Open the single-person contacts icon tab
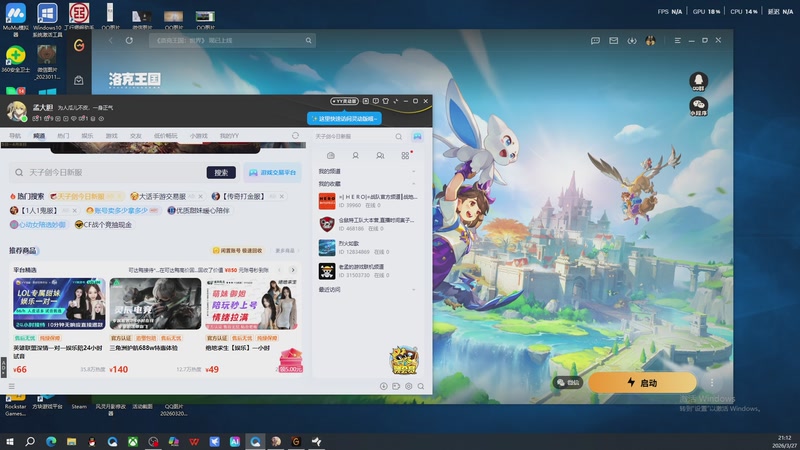The width and height of the screenshot is (800, 450). 356,156
